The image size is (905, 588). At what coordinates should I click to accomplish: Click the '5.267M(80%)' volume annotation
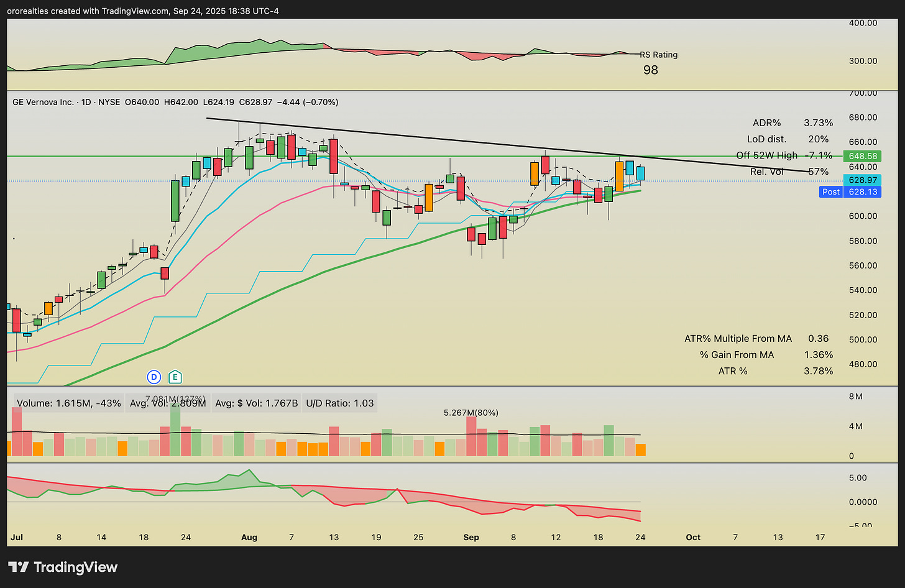tap(471, 413)
